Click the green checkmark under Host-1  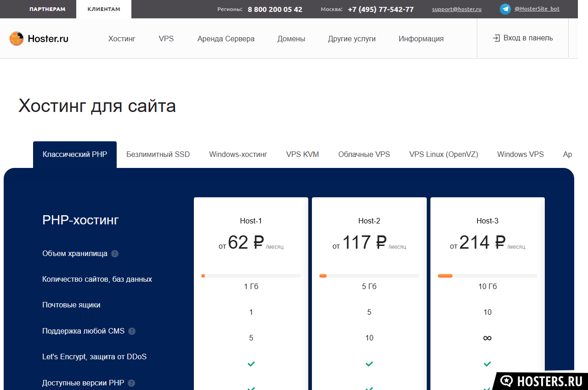(x=251, y=364)
